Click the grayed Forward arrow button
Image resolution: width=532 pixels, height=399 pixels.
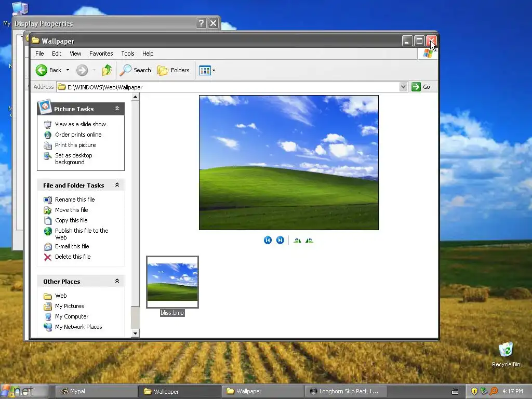pyautogui.click(x=82, y=70)
